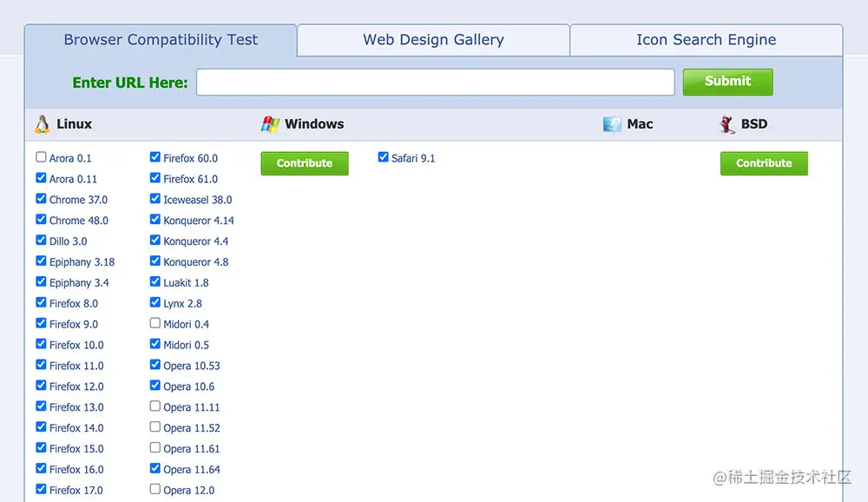Toggle Firefox 61.0 checkbox
868x502 pixels.
click(155, 178)
